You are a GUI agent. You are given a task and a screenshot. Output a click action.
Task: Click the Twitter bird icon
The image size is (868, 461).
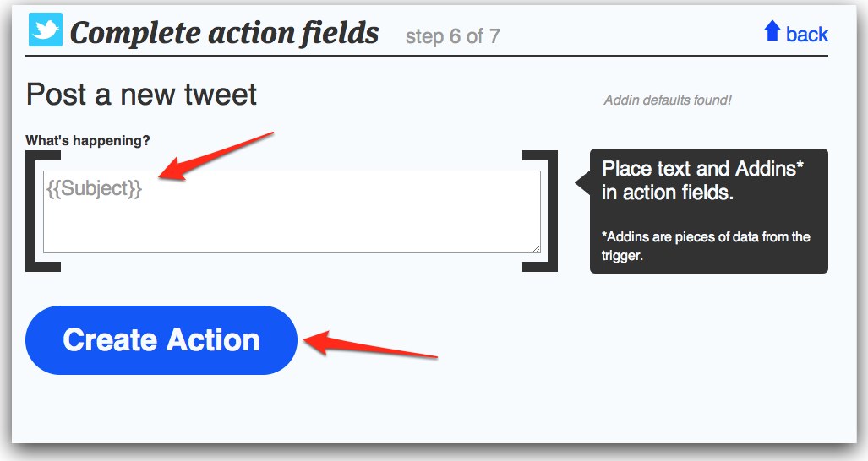pos(45,30)
